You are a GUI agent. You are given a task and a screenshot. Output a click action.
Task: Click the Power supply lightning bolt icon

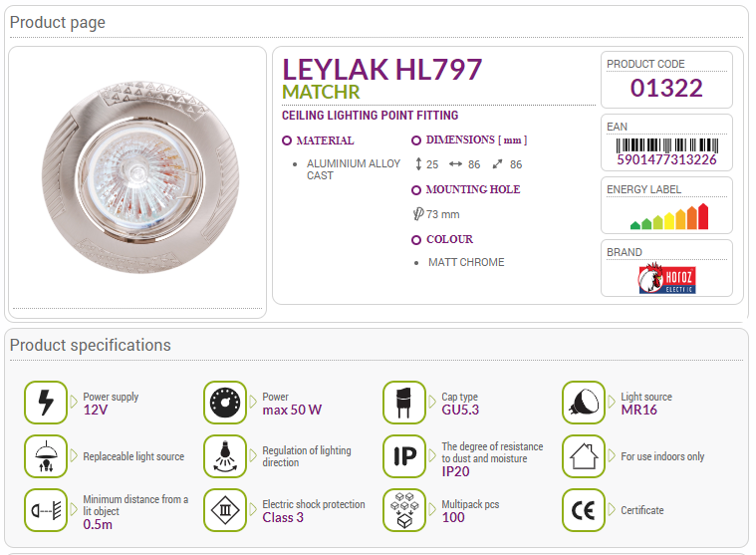(46, 403)
